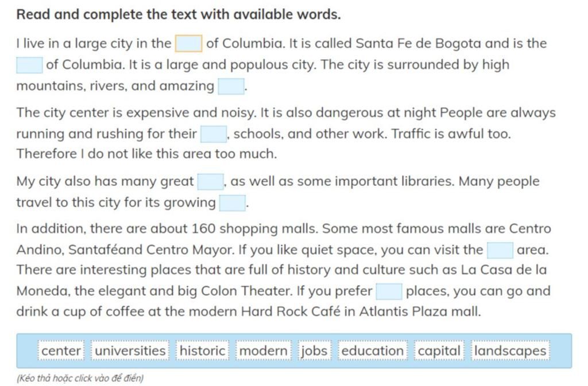Click the 'Kéo thả hoặc click' hint text
The image size is (588, 386).
(x=80, y=378)
